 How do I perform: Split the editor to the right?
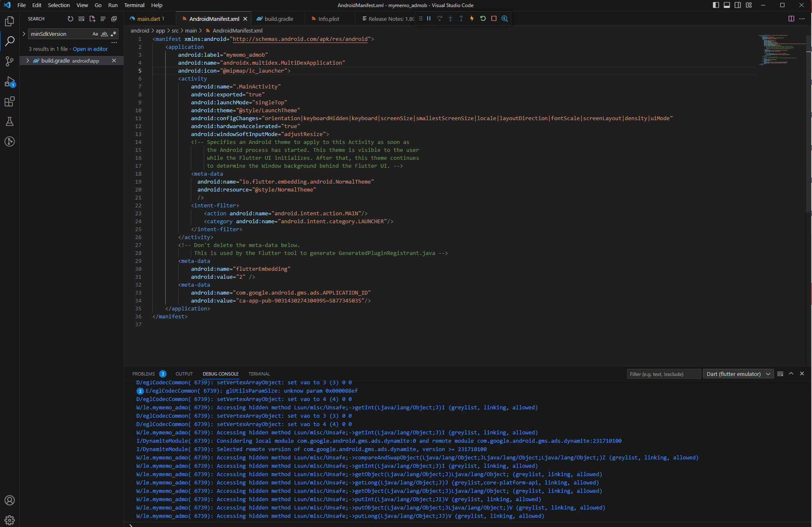coord(791,19)
